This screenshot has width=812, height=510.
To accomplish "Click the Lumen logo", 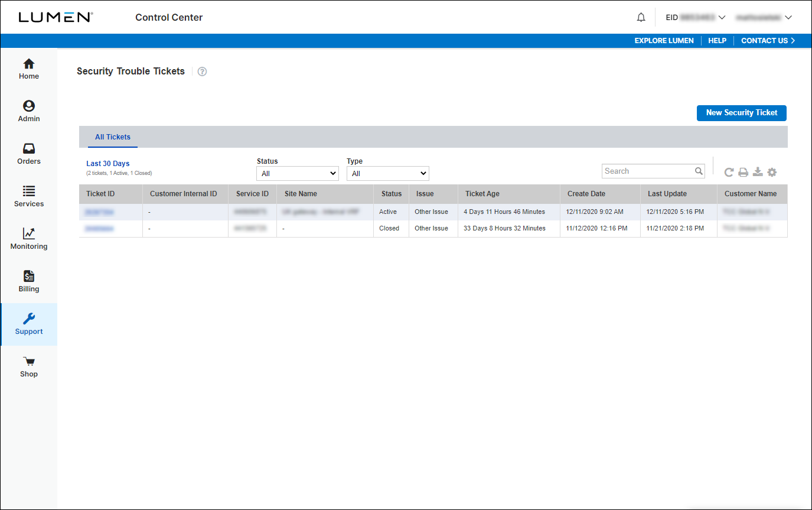I will coord(56,17).
